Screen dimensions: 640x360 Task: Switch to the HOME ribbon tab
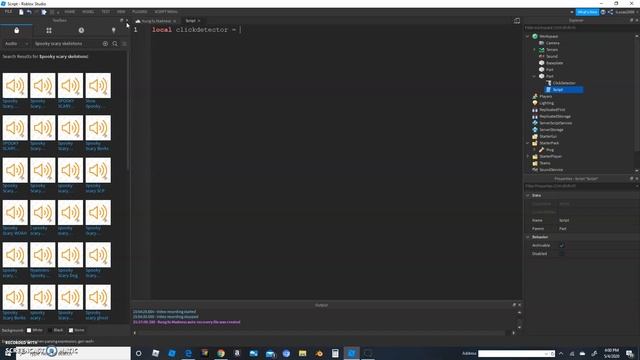pyautogui.click(x=70, y=12)
